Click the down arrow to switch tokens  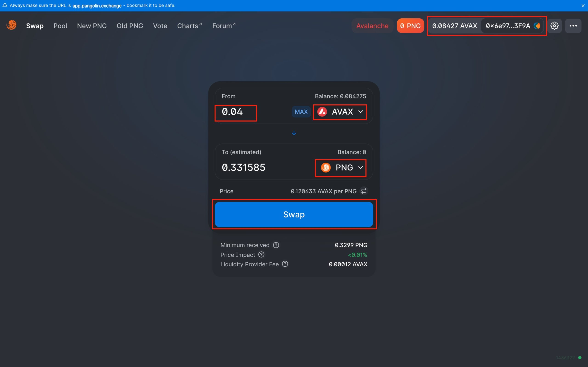click(294, 133)
